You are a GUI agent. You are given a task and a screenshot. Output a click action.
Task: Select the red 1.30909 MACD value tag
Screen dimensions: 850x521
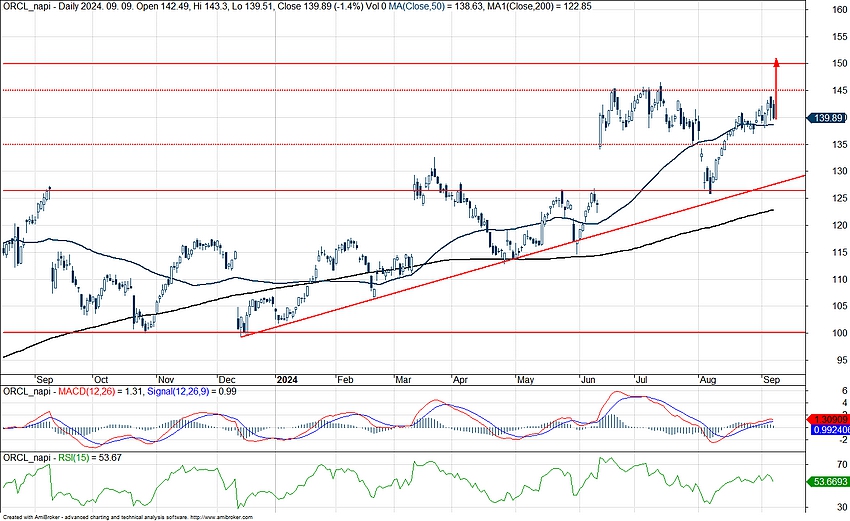click(x=828, y=420)
